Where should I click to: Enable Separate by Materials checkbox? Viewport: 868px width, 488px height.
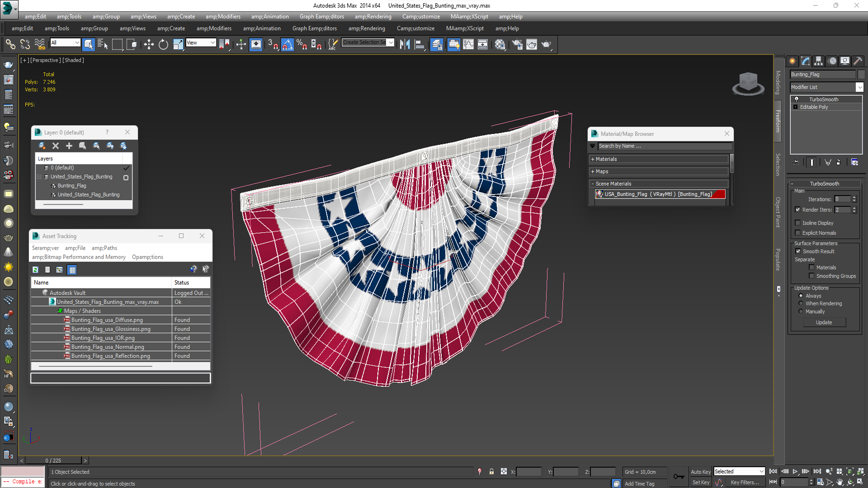click(811, 267)
